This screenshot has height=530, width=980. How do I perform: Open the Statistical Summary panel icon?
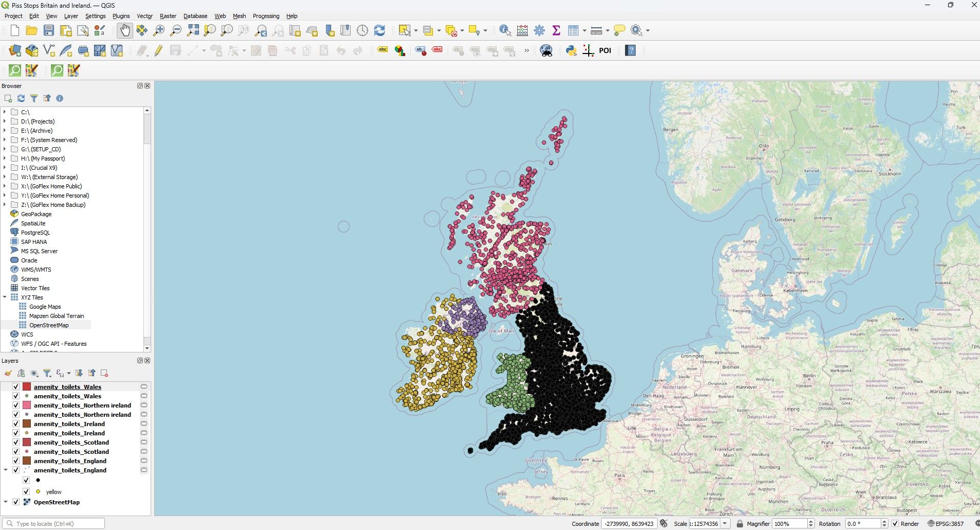555,30
